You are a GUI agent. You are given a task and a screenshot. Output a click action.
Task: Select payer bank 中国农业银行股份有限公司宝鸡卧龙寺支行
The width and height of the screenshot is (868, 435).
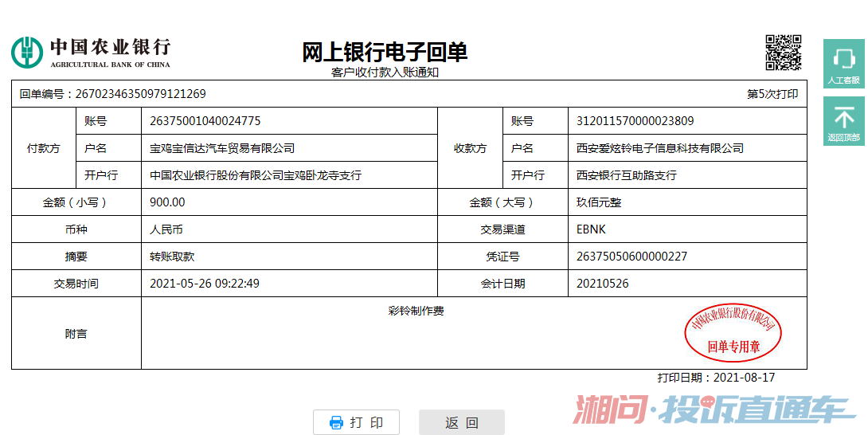(x=256, y=175)
